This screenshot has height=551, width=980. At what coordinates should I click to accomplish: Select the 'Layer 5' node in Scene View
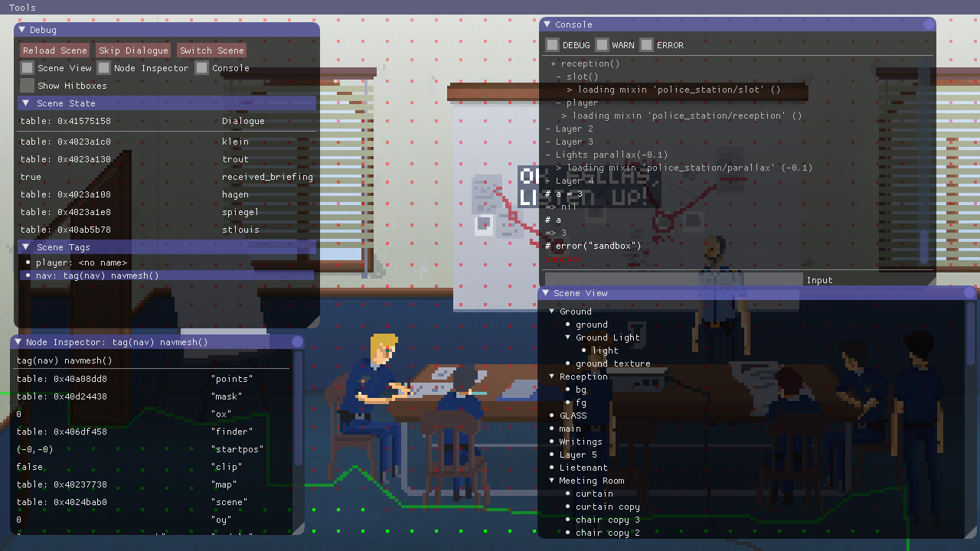tap(578, 455)
